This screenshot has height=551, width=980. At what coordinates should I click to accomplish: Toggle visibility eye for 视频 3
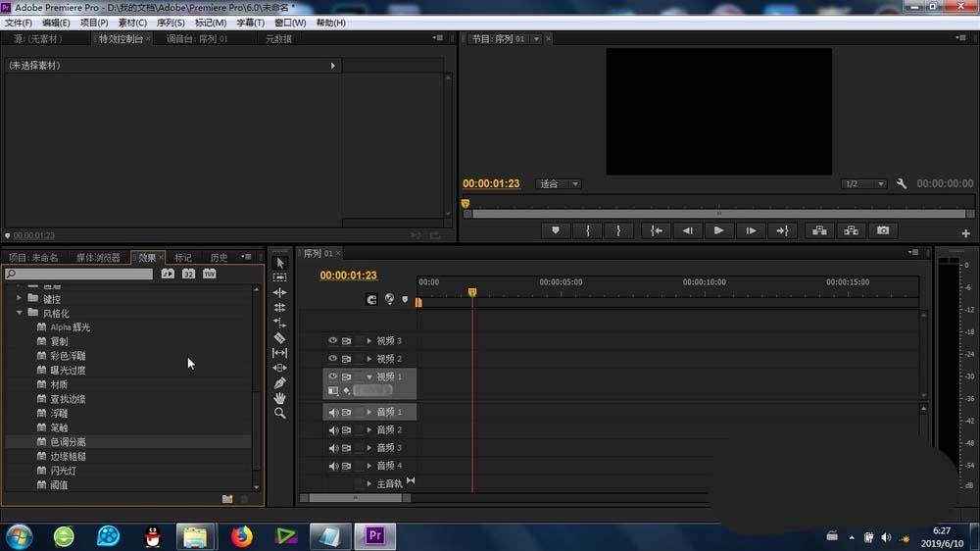[x=332, y=341]
